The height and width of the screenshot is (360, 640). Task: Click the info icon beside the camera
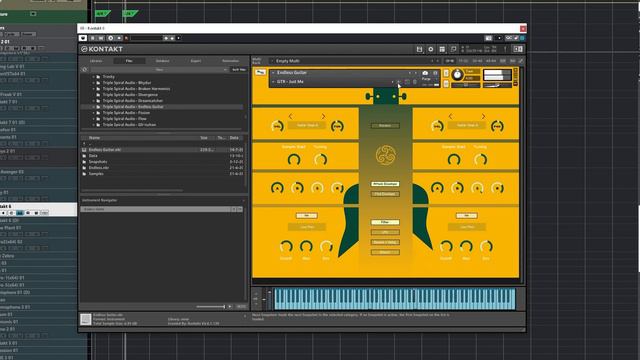435,73
